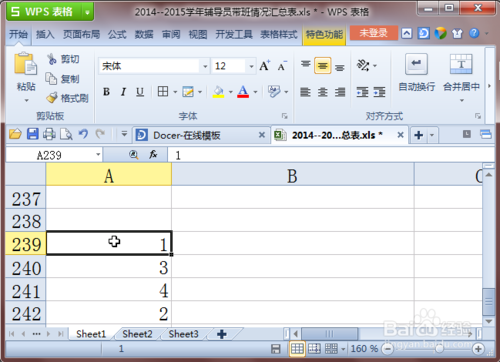Click Save floppy disk icon

(32, 134)
